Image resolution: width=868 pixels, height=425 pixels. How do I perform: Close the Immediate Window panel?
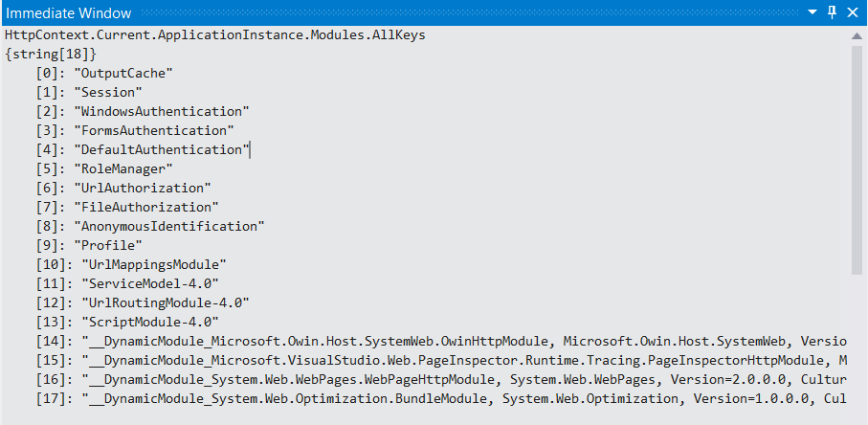tap(853, 12)
